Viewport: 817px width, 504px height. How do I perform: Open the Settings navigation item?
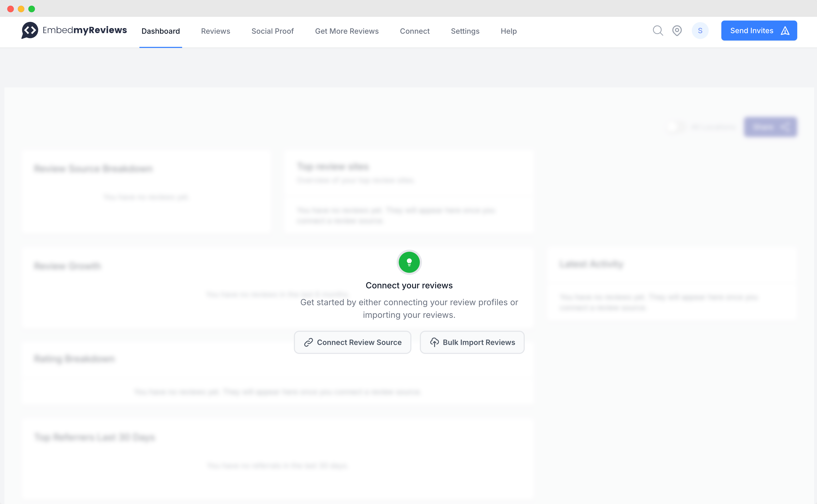point(465,31)
